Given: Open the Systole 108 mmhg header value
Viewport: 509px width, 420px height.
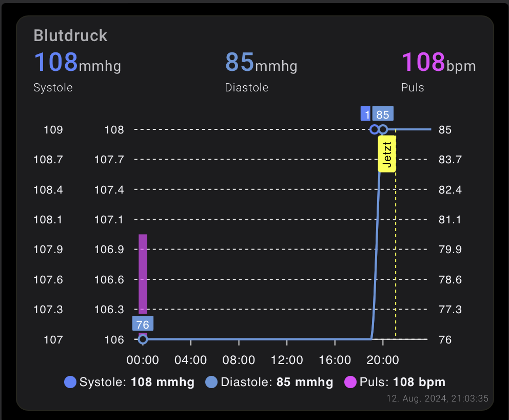Looking at the screenshot, I should (77, 63).
